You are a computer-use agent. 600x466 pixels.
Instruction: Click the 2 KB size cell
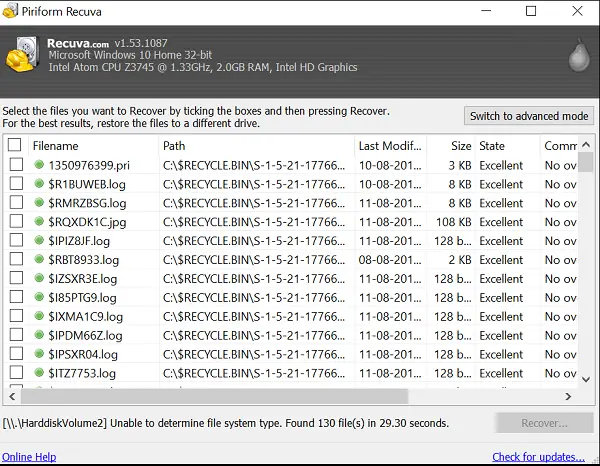460,260
